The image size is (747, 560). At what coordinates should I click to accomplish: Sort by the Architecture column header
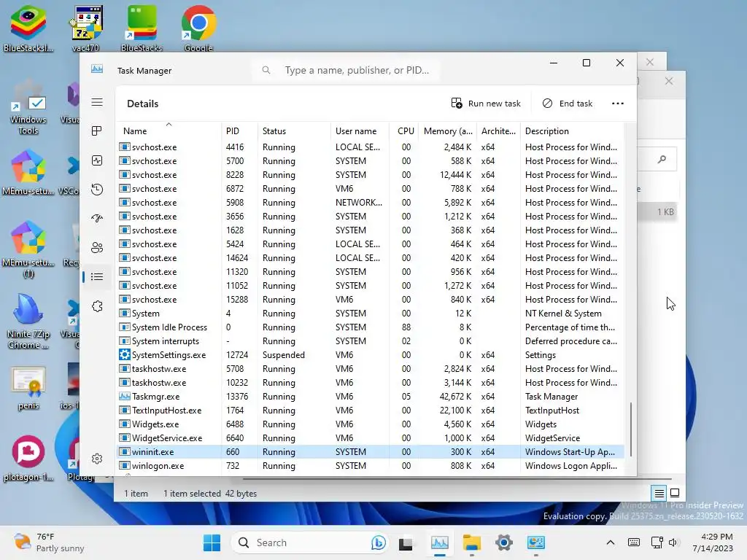point(498,131)
